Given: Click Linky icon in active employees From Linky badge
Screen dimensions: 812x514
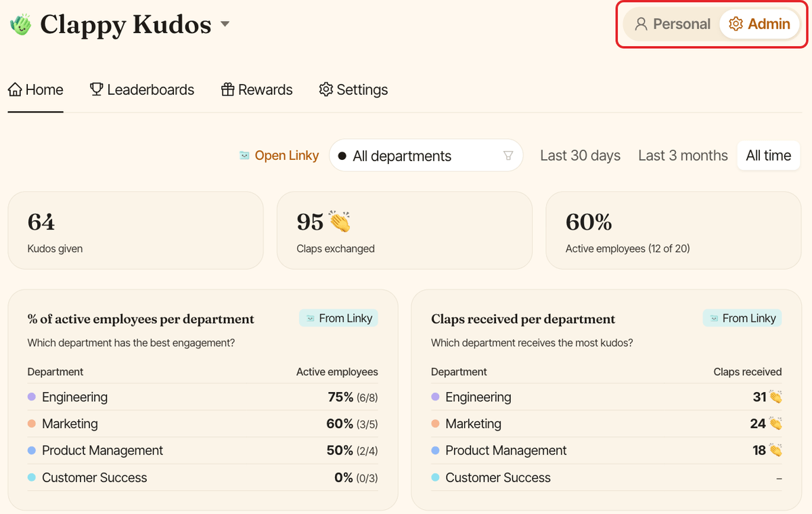Looking at the screenshot, I should 310,318.
